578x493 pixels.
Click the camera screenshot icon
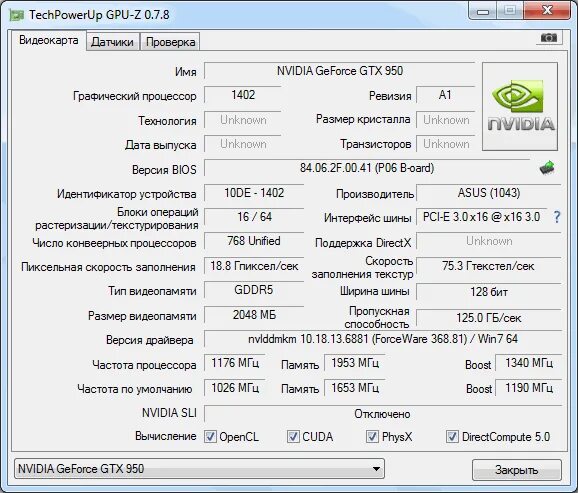click(x=549, y=38)
